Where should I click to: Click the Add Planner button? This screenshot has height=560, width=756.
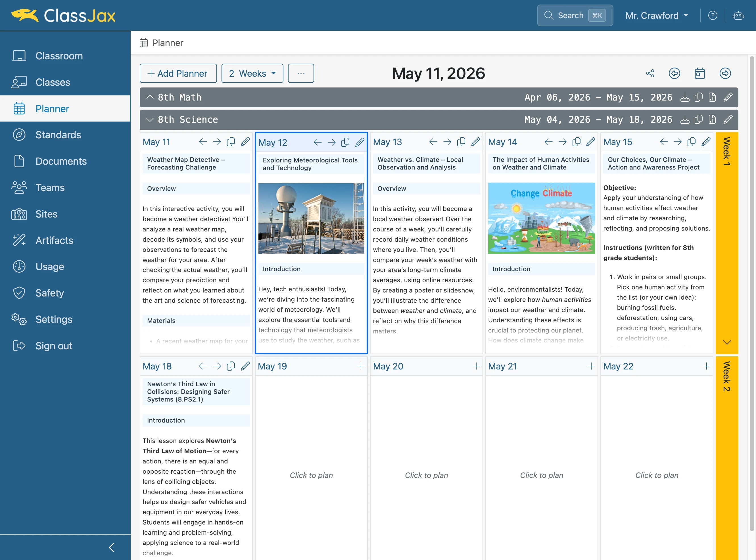(x=178, y=73)
